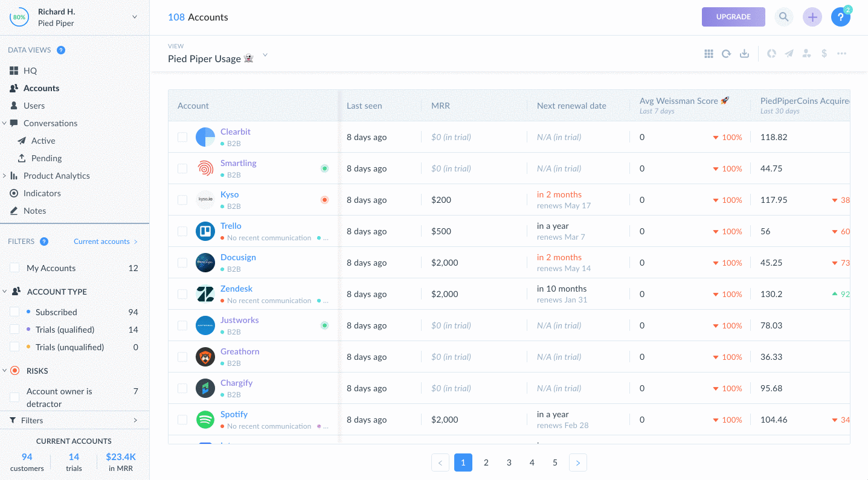Screen dimensions: 868x480
Task: Click the plus add button in the header
Action: (x=812, y=17)
